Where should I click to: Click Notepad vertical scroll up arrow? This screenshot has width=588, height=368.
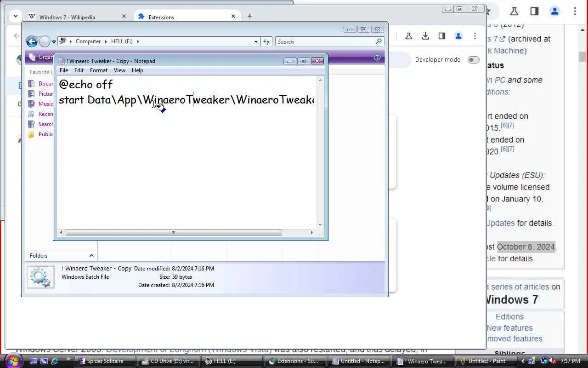pos(320,80)
